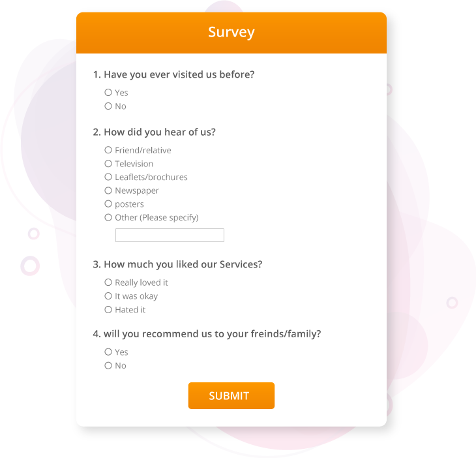Click the Other specify text field
Screen dimensions: 476x458
170,236
